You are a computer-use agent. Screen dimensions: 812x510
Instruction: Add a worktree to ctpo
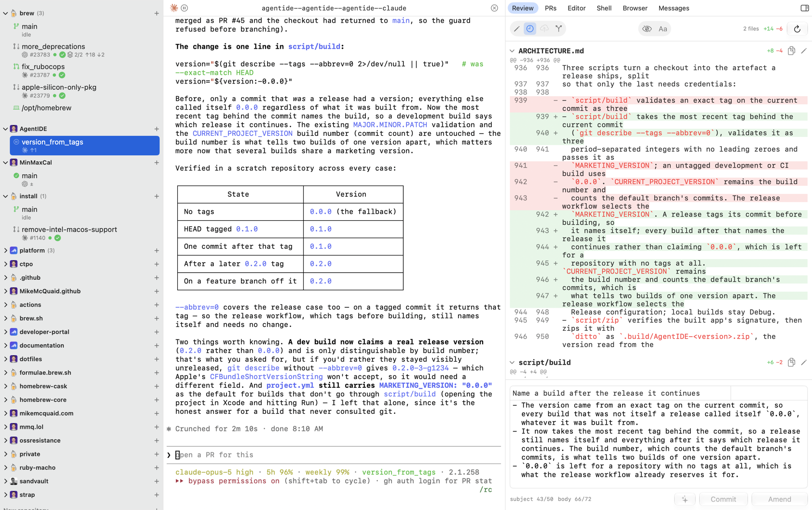tap(157, 264)
